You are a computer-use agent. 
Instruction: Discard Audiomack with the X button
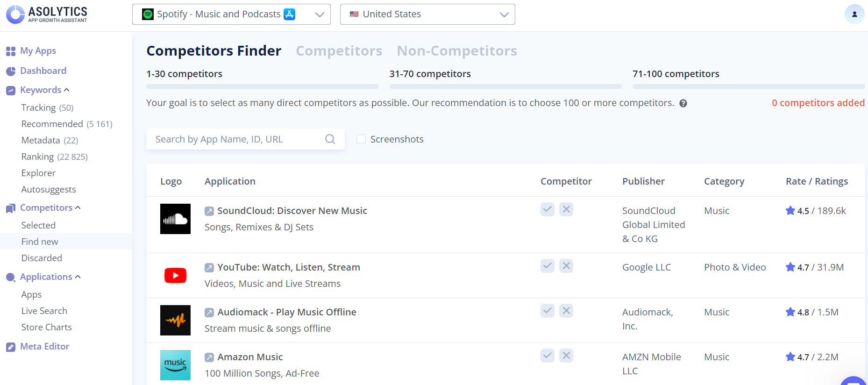(x=566, y=311)
